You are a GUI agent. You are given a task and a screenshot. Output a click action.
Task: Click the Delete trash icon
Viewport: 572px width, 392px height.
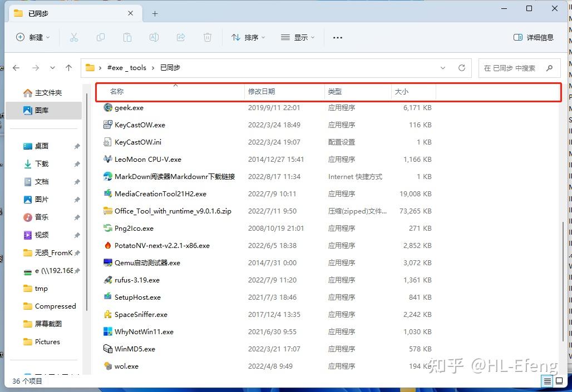click(x=207, y=37)
